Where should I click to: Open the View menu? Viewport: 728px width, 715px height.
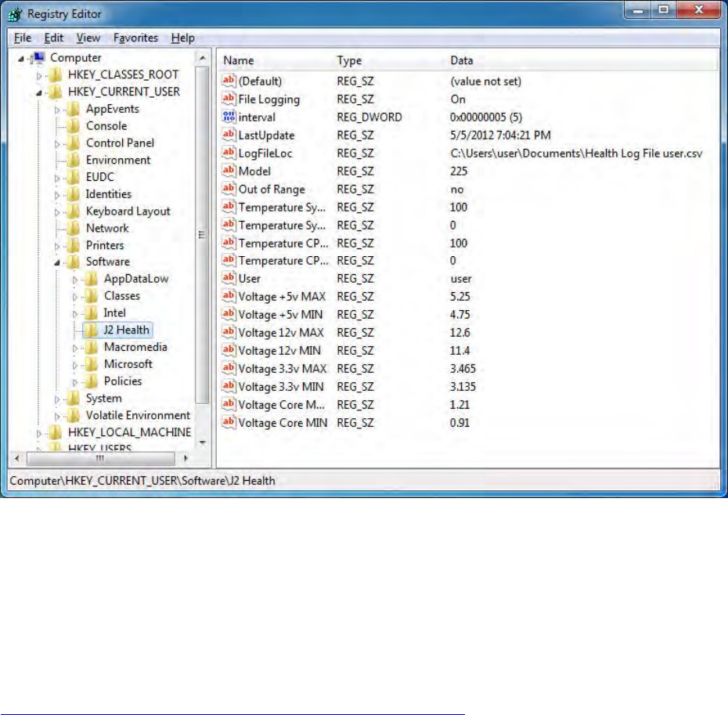[x=88, y=38]
